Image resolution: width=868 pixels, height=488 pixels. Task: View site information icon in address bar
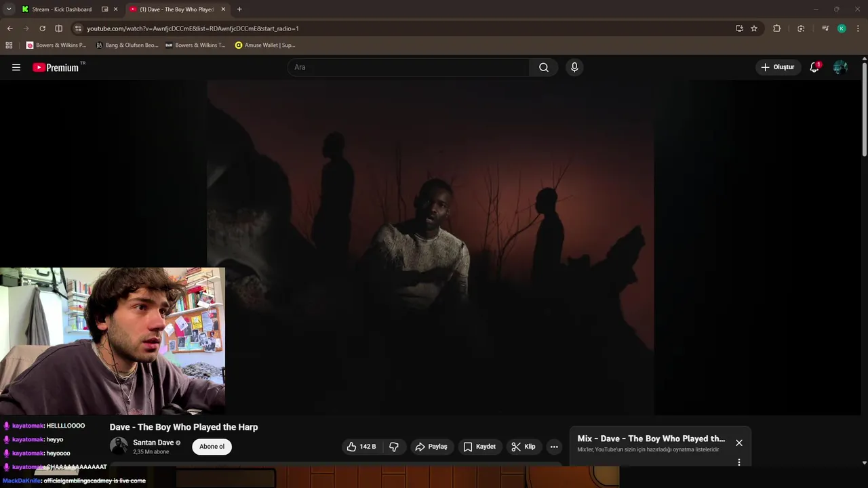pos(78,28)
